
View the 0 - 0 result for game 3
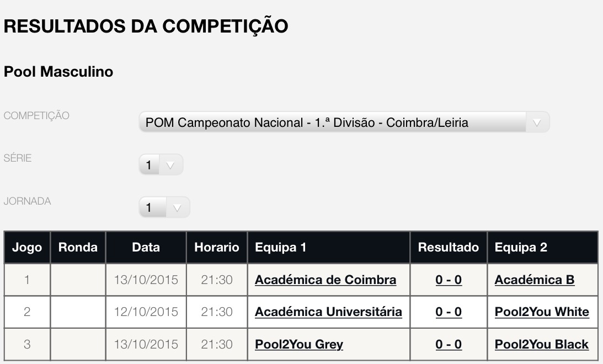(449, 344)
